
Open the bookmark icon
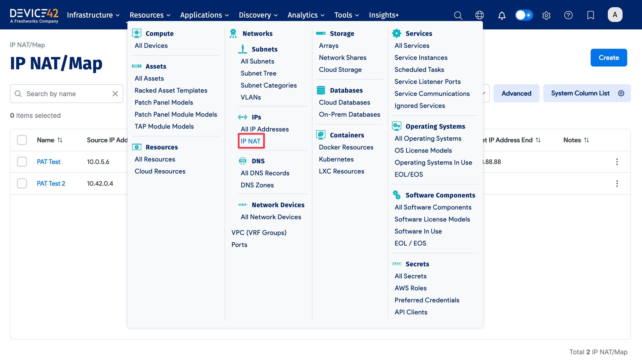click(590, 15)
